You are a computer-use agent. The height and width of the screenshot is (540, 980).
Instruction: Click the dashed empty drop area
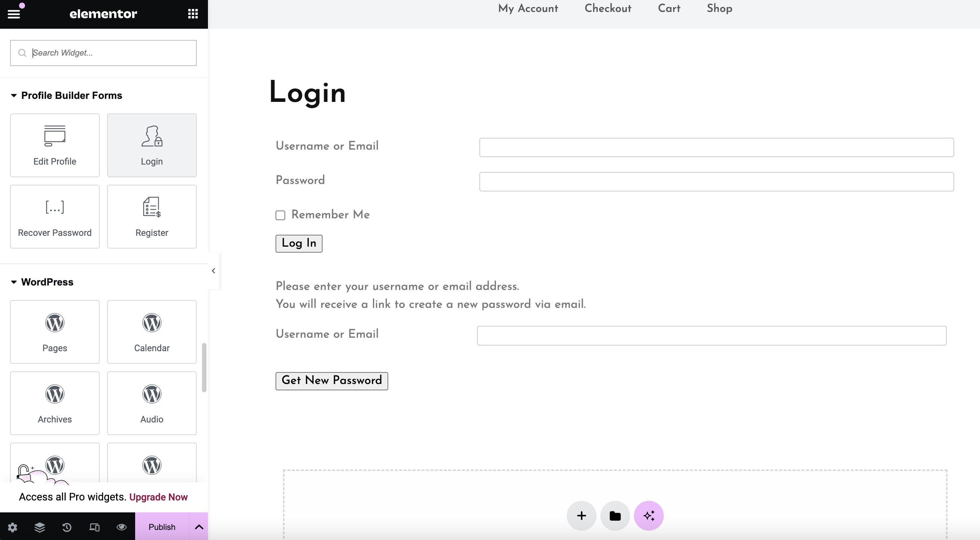point(615,504)
